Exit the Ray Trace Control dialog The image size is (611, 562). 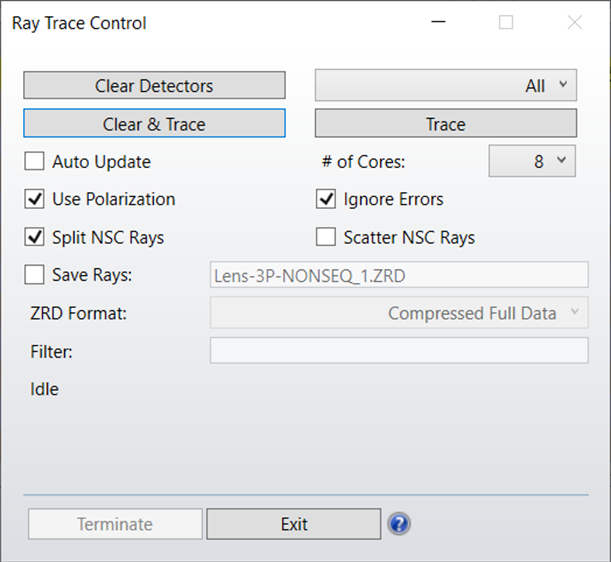point(294,524)
